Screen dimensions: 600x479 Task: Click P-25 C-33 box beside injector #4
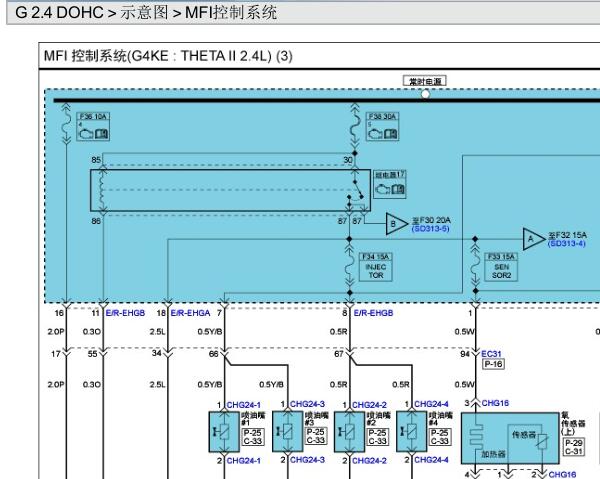tap(440, 437)
